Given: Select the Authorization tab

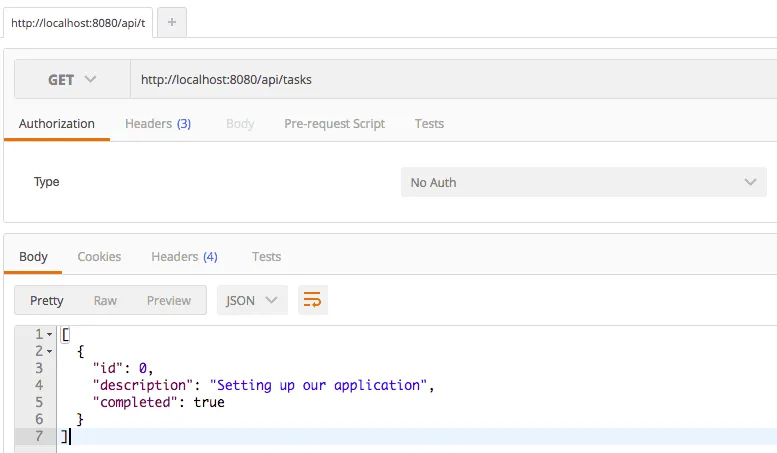Looking at the screenshot, I should click(57, 124).
